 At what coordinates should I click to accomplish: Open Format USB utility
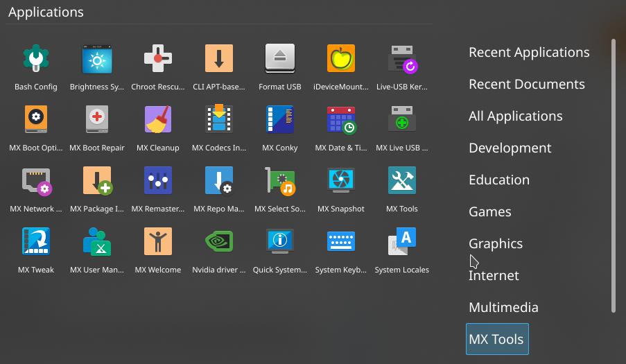280,58
